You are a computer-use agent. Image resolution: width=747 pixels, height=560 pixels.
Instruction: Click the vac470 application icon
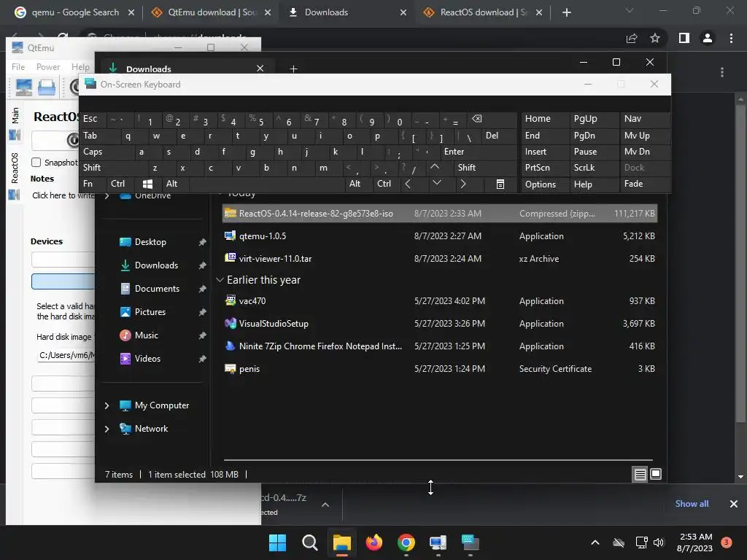(x=230, y=300)
